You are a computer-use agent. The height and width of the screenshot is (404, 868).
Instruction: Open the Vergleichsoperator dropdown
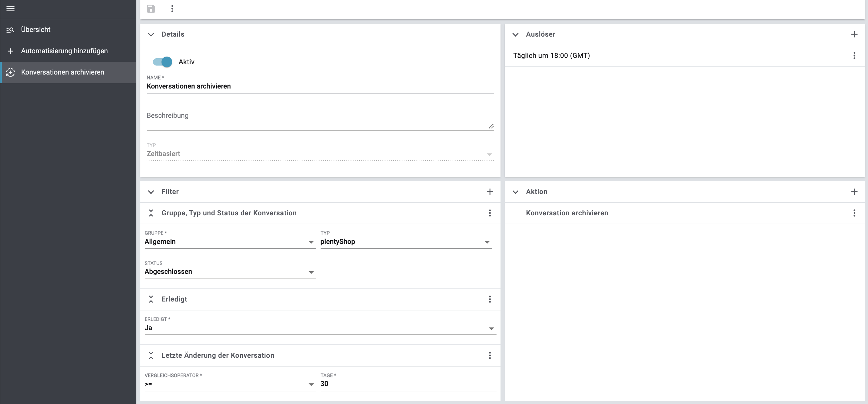tap(230, 384)
